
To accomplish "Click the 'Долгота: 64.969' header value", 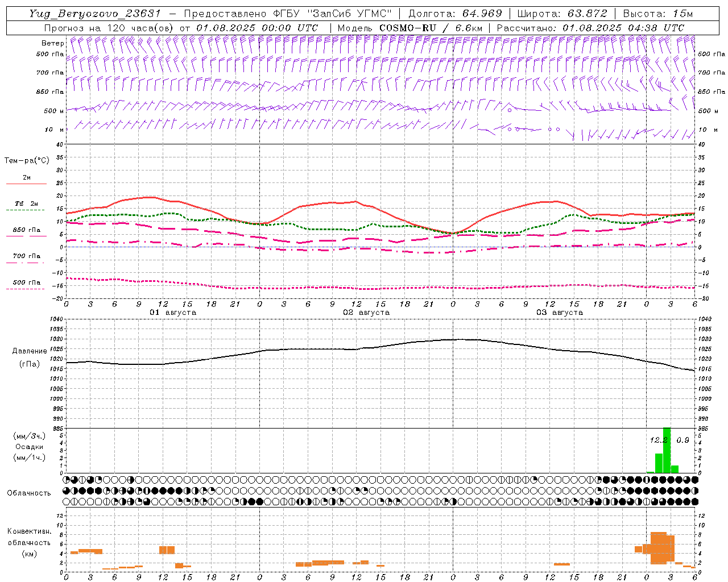I will (455, 14).
